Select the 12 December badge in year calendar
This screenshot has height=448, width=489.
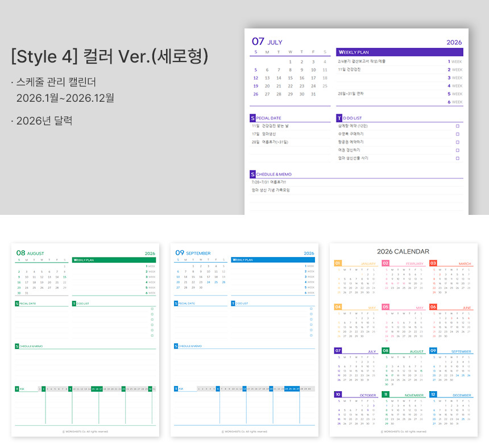click(433, 395)
